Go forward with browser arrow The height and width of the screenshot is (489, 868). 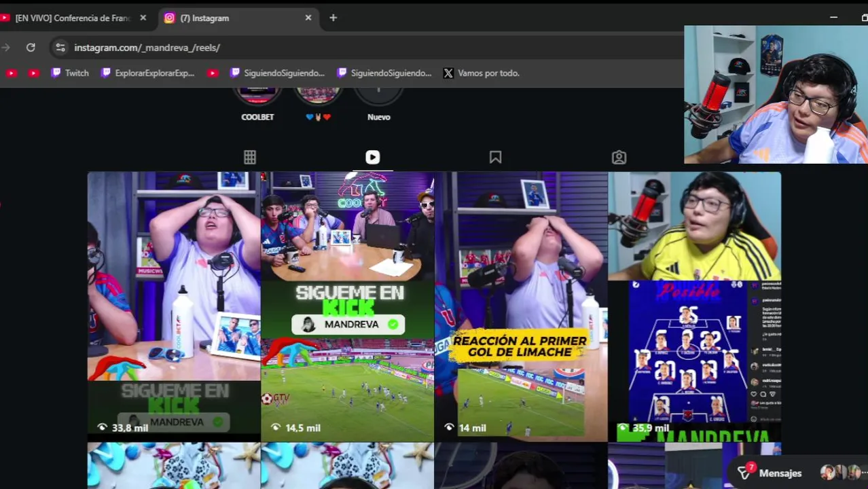(x=6, y=48)
